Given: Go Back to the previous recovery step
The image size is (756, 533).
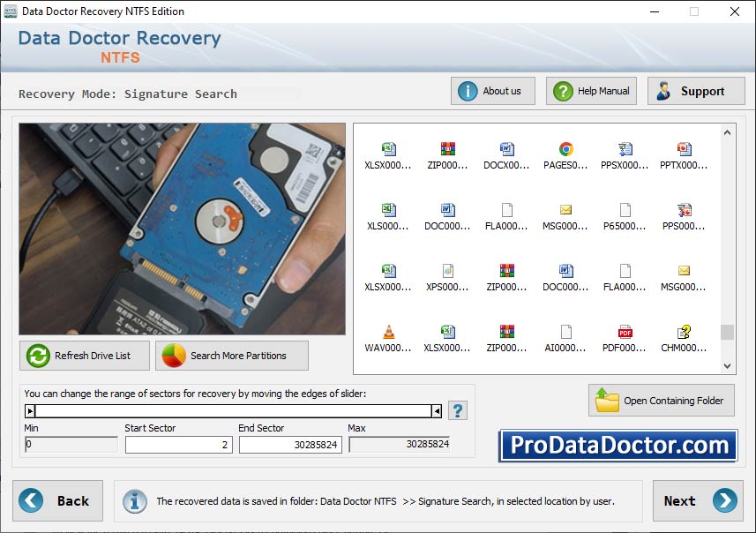Looking at the screenshot, I should 58,500.
